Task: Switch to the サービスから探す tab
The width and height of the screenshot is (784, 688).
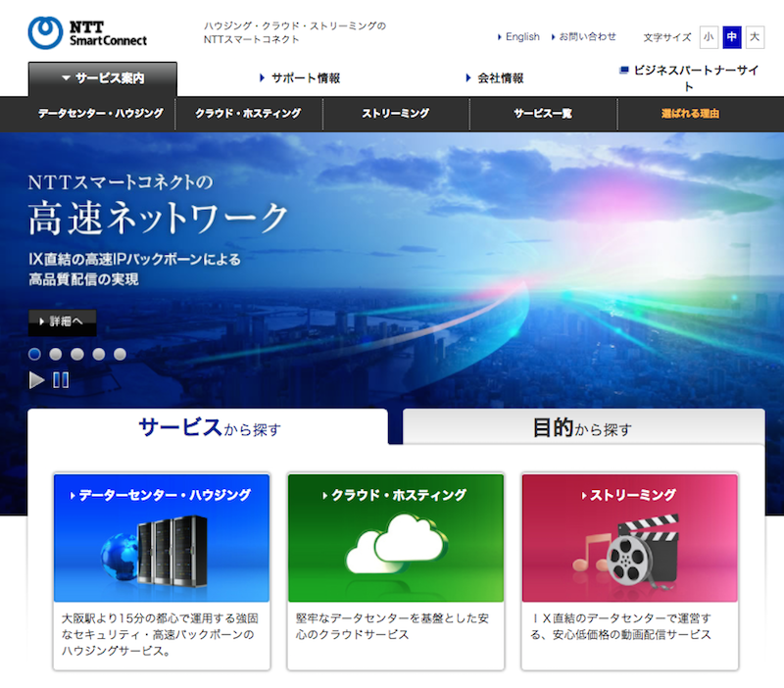Action: (208, 427)
